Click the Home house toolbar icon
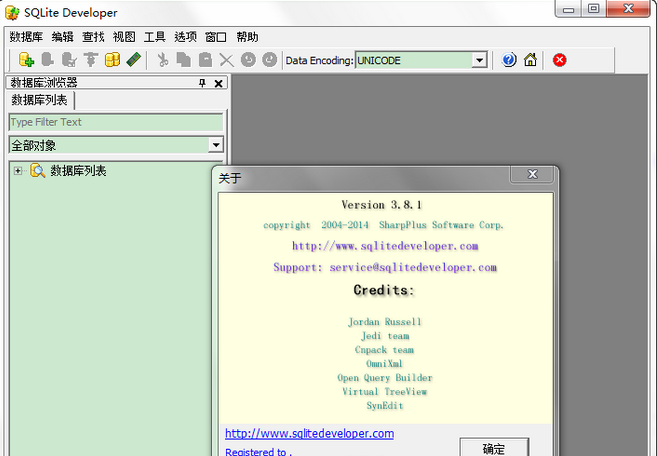 tap(530, 60)
